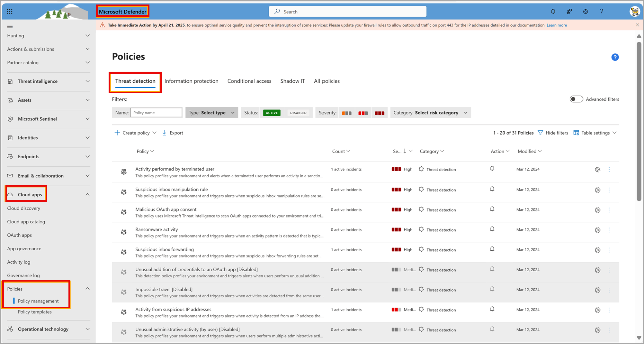Open the Type: Select type dropdown
The height and width of the screenshot is (344, 644).
pyautogui.click(x=212, y=113)
